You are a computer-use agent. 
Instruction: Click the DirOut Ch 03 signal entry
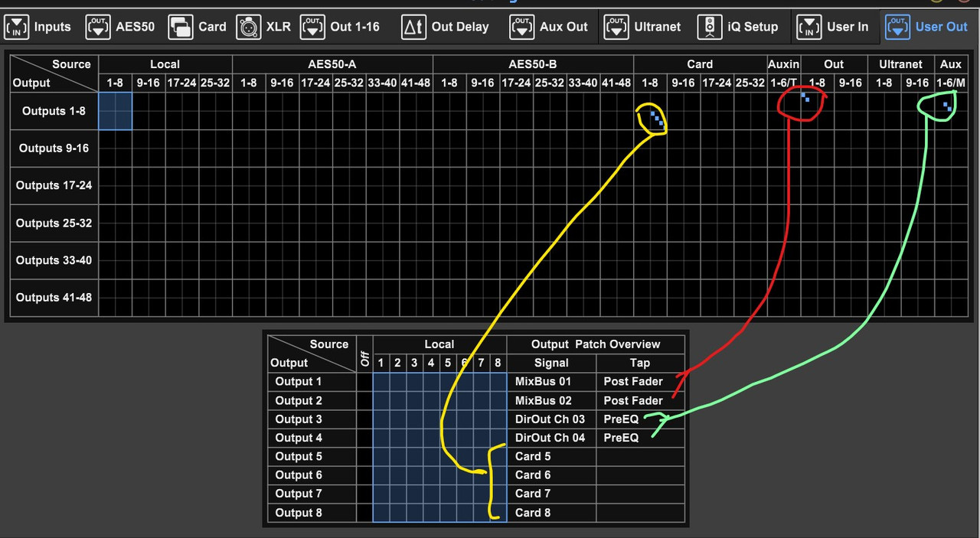551,419
